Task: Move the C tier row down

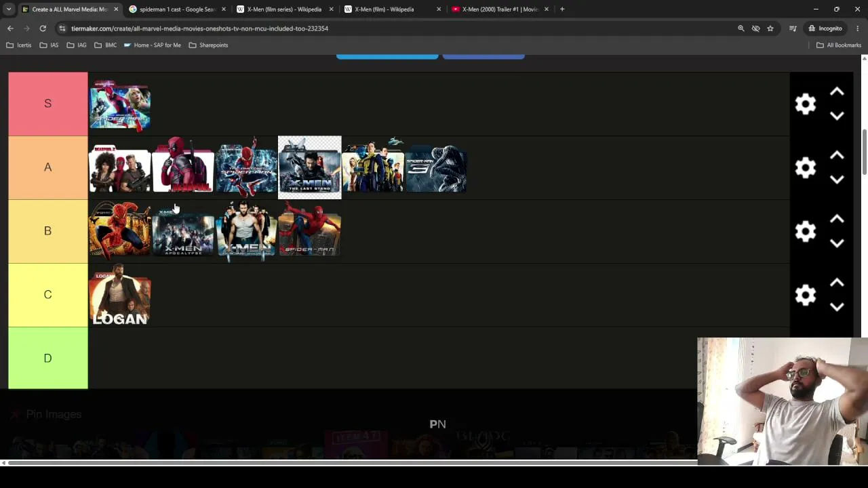Action: [837, 307]
